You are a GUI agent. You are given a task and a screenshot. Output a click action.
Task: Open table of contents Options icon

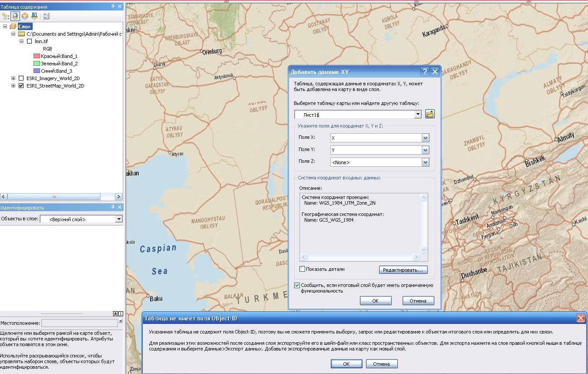tap(46, 16)
